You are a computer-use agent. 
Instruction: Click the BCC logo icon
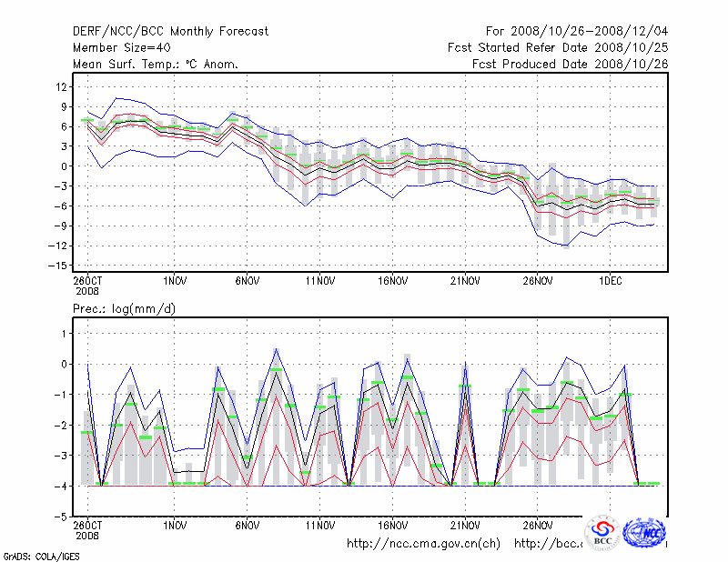coord(602,532)
